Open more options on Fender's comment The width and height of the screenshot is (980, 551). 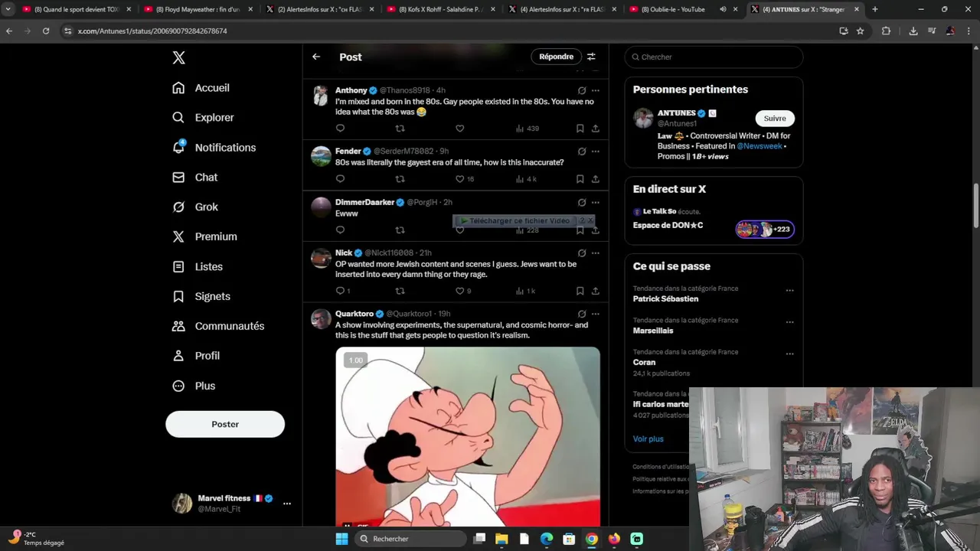tap(596, 152)
